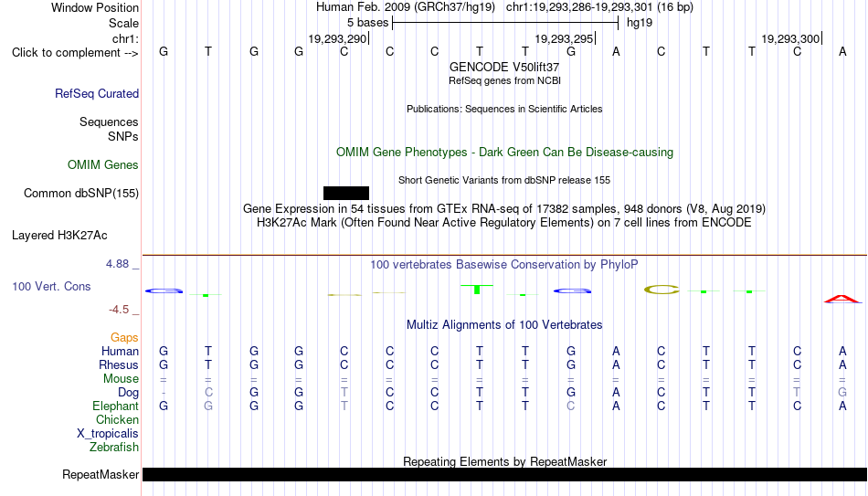Click the -4.5 conservation scale value

[x=119, y=310]
